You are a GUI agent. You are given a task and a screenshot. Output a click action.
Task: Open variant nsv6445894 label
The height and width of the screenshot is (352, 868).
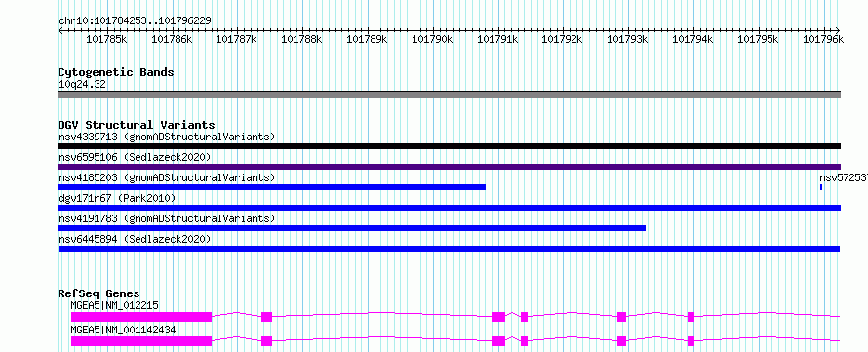pos(135,239)
